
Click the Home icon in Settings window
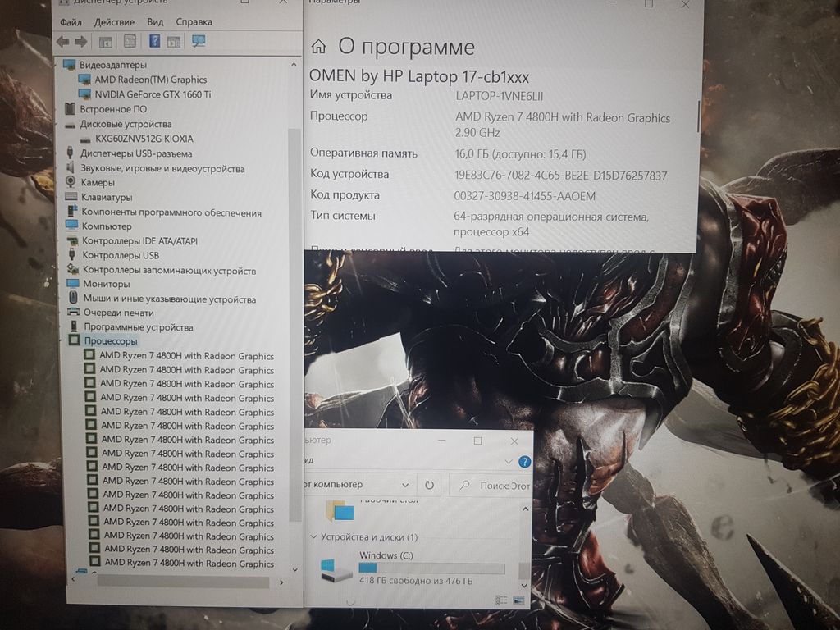click(319, 48)
